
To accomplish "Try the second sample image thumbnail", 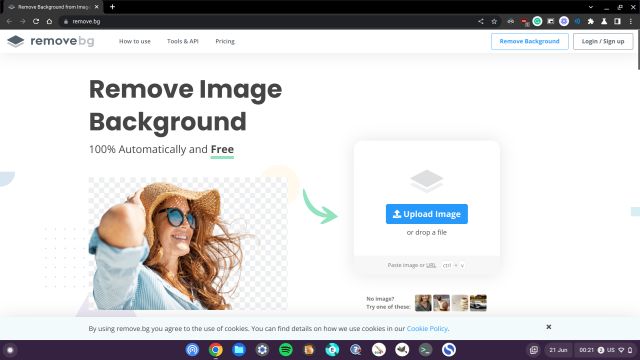I will 441,303.
